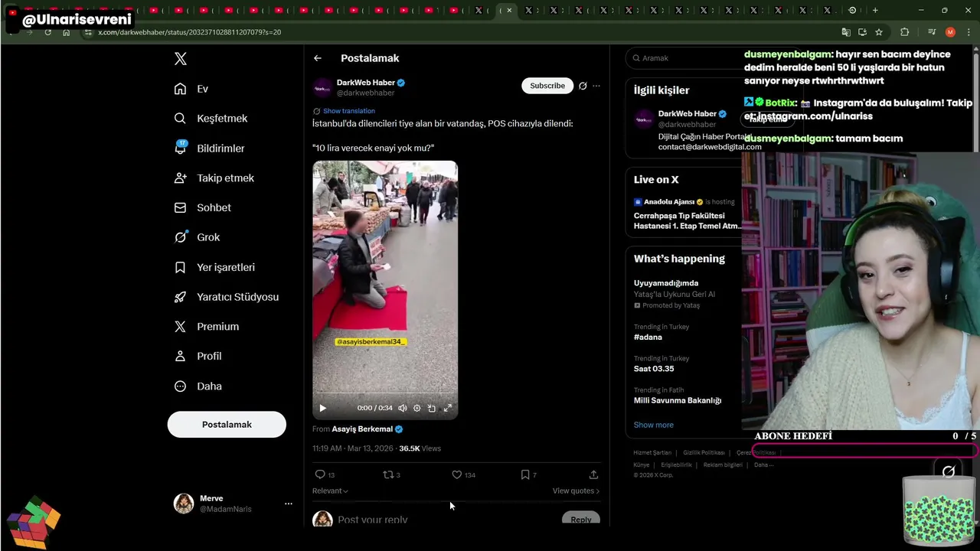Click Grok explain icon beside Subscribe
Screen dimensions: 980x551
(583, 86)
